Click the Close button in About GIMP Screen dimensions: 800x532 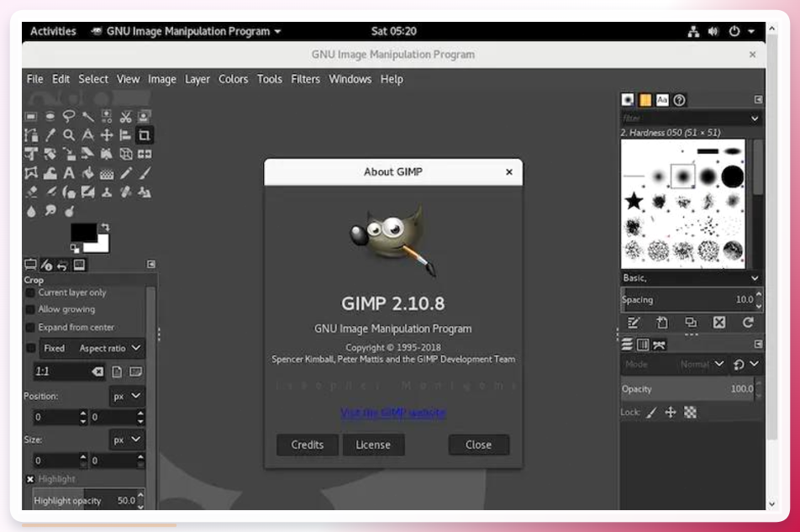(x=479, y=445)
